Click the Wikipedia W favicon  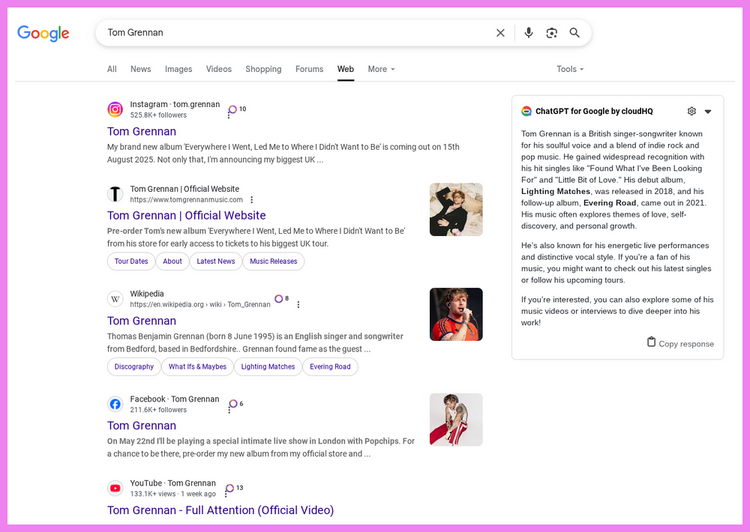coord(115,299)
